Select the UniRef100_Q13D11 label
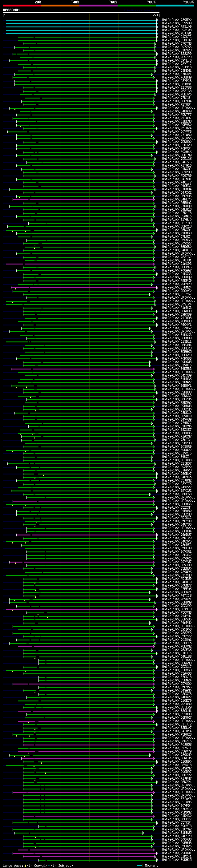The height and width of the screenshot is (868, 197). [176, 342]
